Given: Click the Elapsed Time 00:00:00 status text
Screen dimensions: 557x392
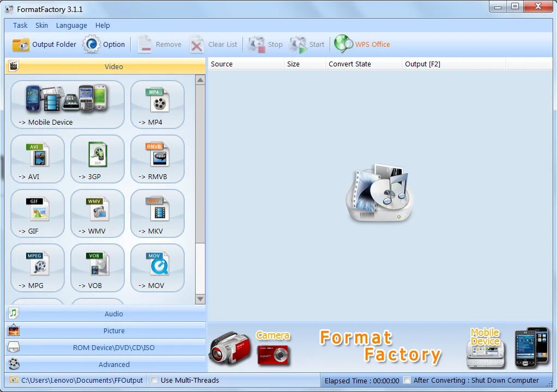Looking at the screenshot, I should (x=362, y=381).
